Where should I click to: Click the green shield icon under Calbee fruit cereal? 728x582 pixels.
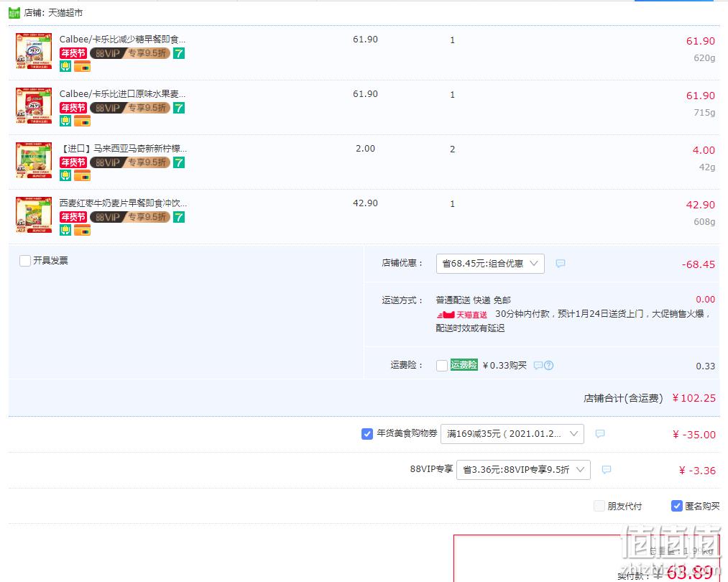(65, 121)
